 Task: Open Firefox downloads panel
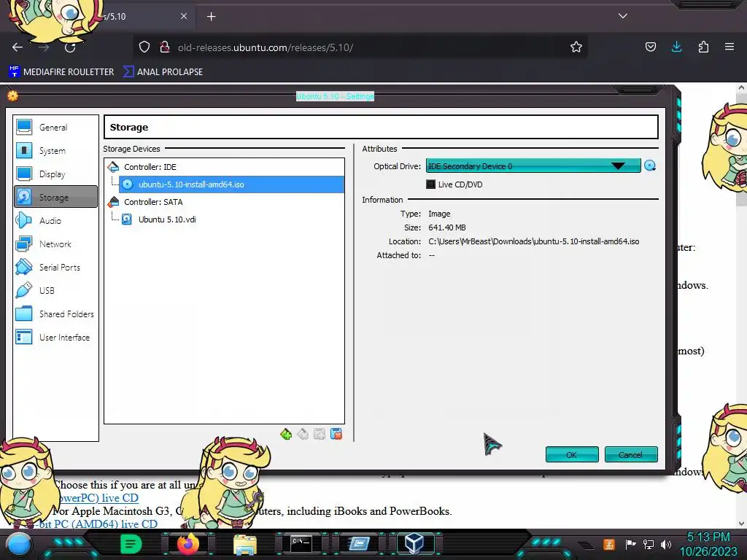click(x=676, y=47)
